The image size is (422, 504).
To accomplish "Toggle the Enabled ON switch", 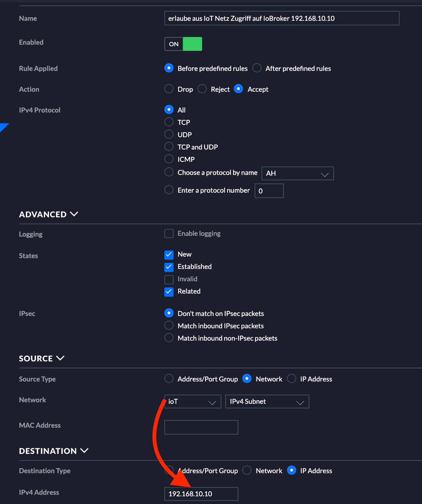I will pos(183,44).
